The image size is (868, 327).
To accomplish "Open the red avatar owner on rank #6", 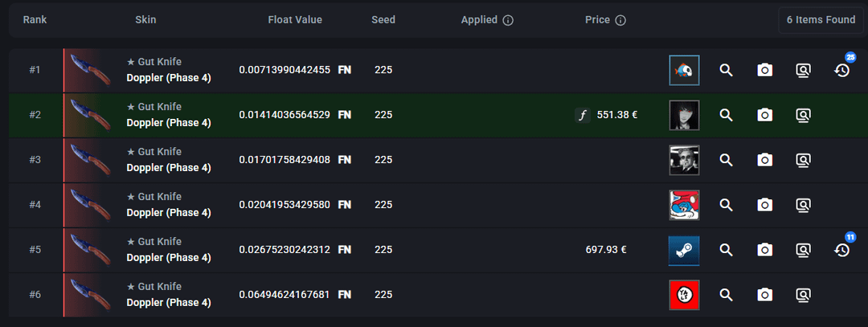I will coord(684,295).
